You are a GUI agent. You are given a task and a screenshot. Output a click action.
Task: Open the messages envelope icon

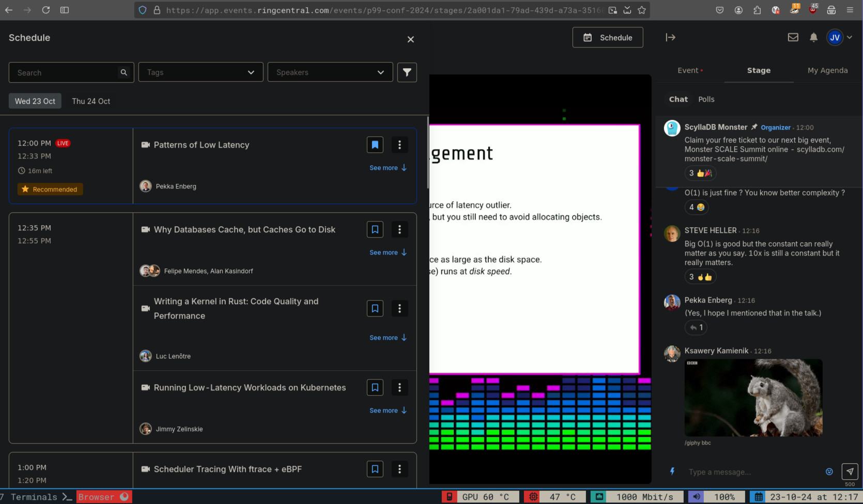793,37
